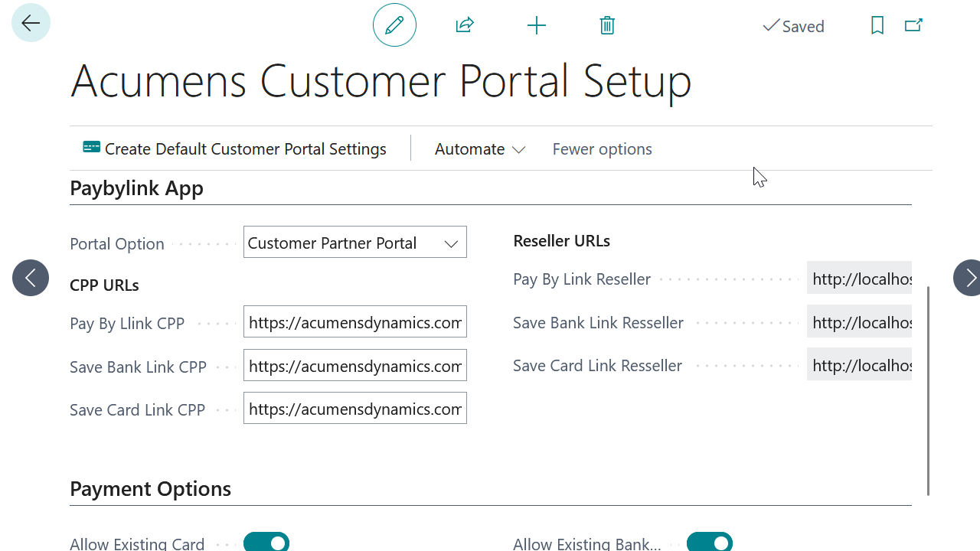Select Fewer options in the action bar
The width and height of the screenshot is (980, 551).
coord(602,148)
